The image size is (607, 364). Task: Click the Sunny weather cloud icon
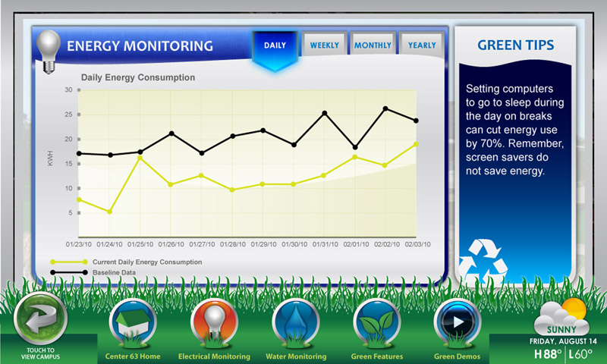561,316
